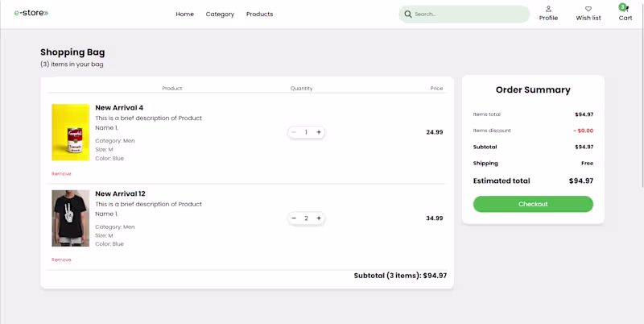Click the Order Summary heading
The image size is (644, 324).
(533, 90)
